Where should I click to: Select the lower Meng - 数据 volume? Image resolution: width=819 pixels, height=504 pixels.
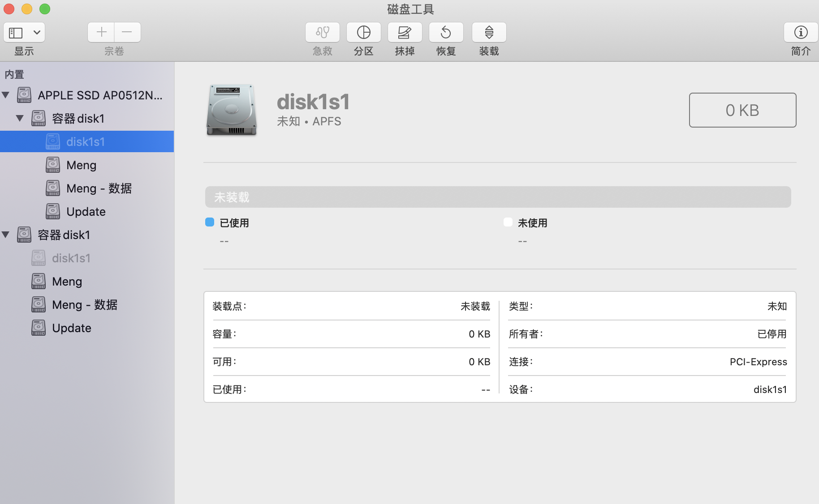[84, 304]
